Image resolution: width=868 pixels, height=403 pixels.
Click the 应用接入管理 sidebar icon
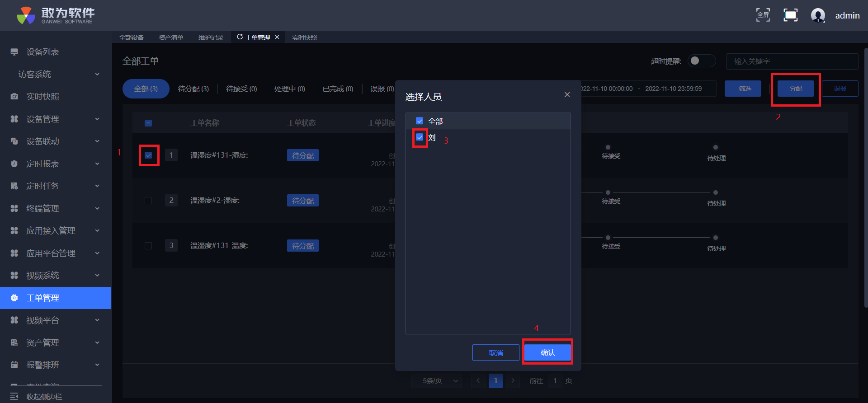tap(14, 231)
